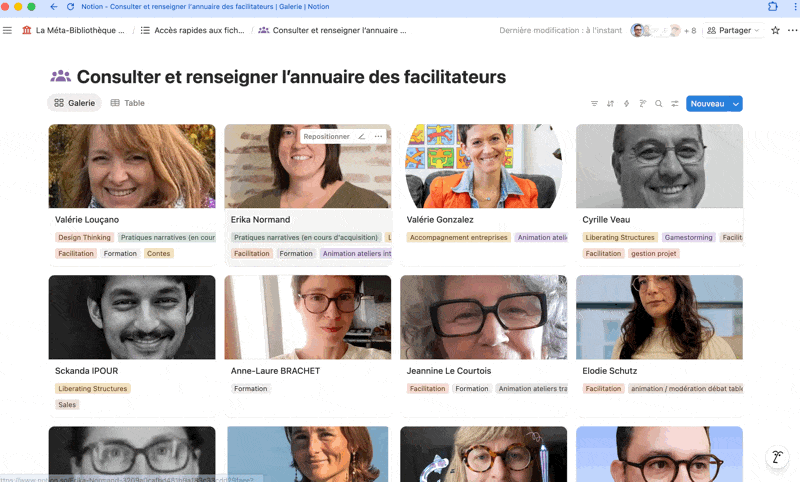Open the three-dot page menu at top right
The width and height of the screenshot is (800, 482).
tap(792, 31)
